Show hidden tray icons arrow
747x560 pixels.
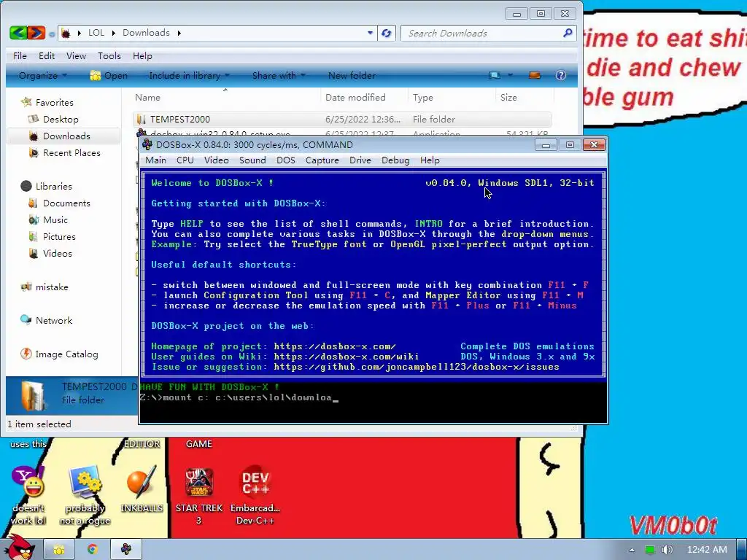pos(632,550)
